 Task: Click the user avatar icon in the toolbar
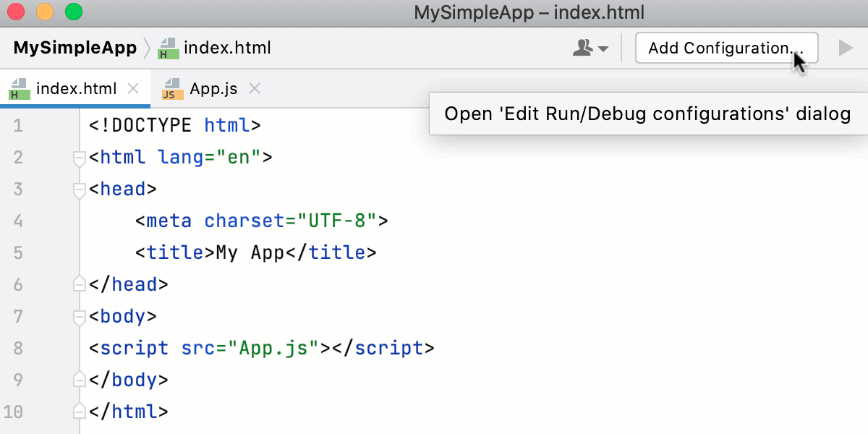pyautogui.click(x=583, y=48)
